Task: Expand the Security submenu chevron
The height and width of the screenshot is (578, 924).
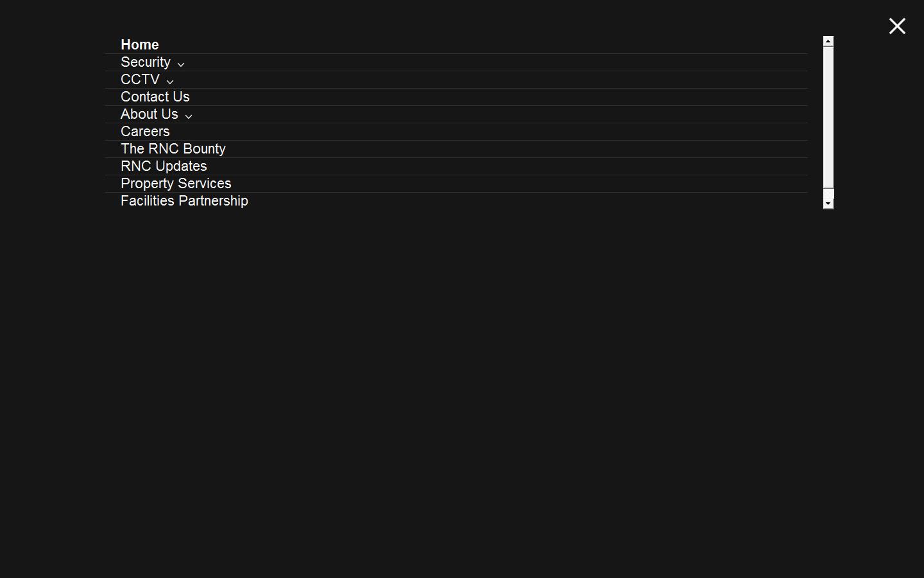Action: tap(181, 64)
